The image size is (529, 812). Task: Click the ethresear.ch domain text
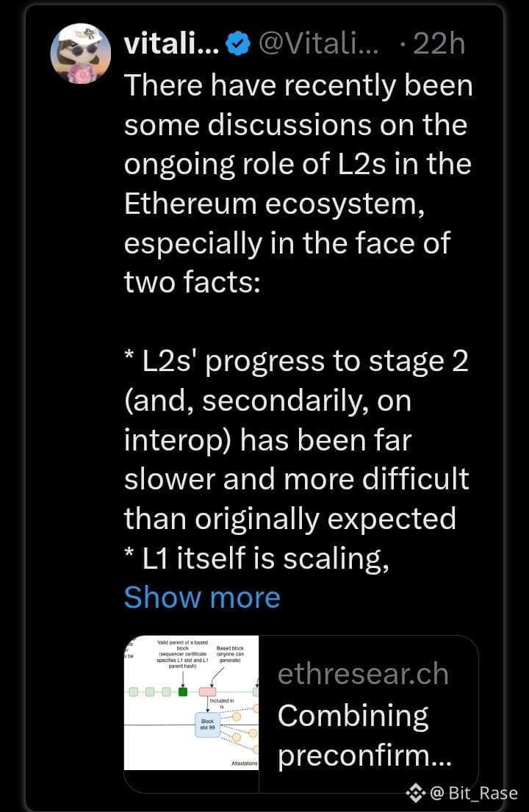pyautogui.click(x=363, y=675)
